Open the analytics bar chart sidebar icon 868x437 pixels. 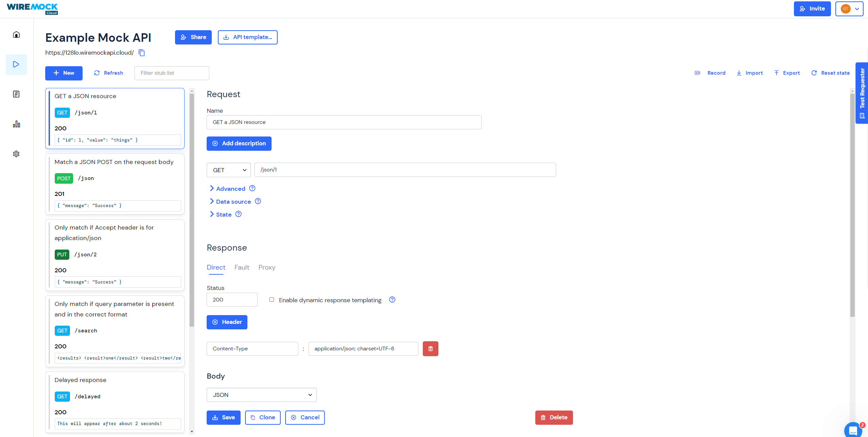click(16, 124)
